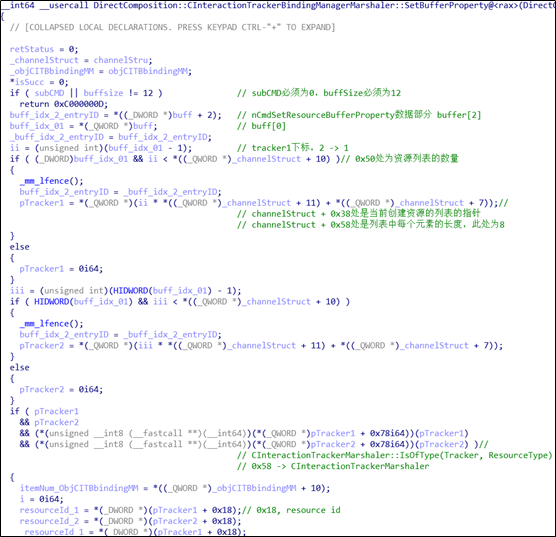Click the 'pTracker1 = *(_QWORD *)(ii *' assignment
This screenshot has height=537, width=556.
(259, 203)
